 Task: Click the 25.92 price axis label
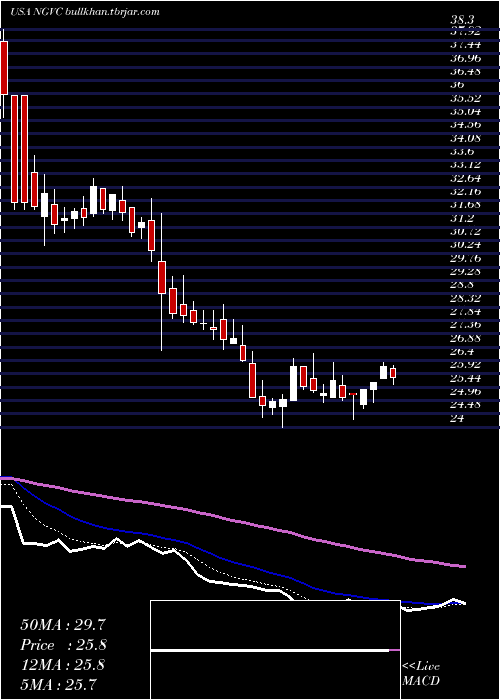[x=465, y=365]
